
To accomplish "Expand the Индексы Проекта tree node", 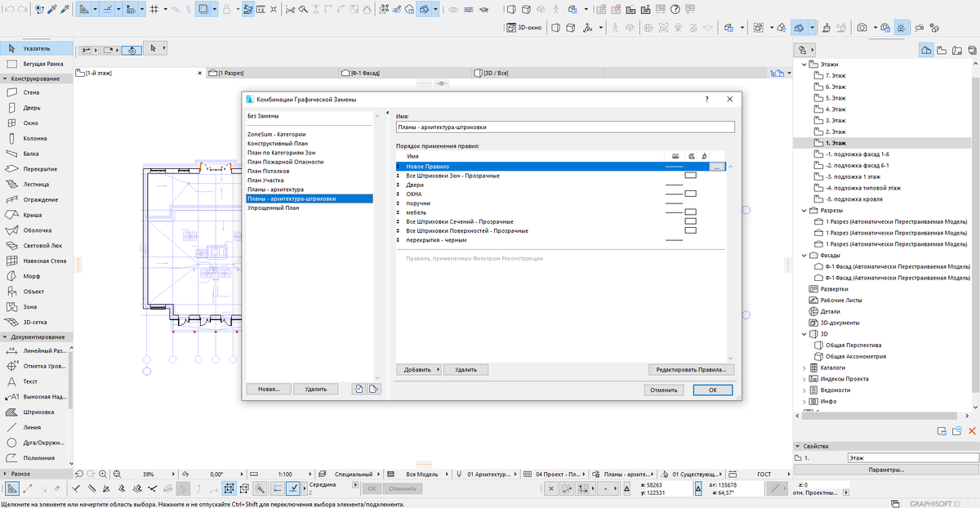I will click(x=804, y=379).
